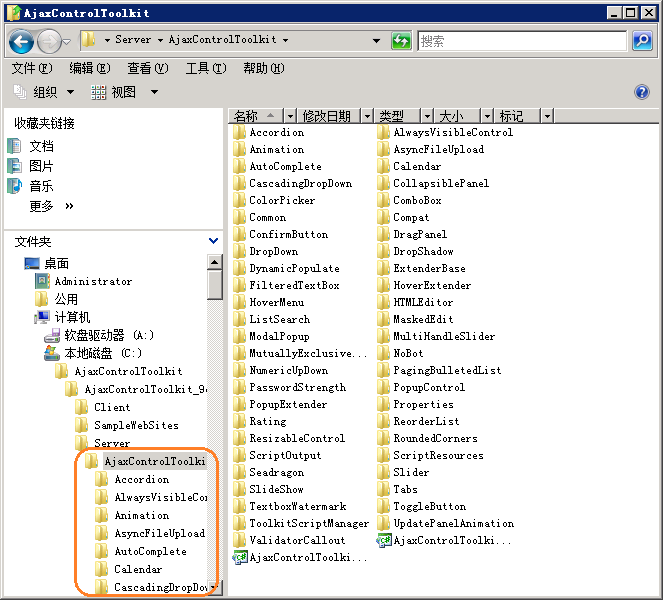Open 图片 favorite link icon
This screenshot has height=600, width=663.
click(x=14, y=166)
